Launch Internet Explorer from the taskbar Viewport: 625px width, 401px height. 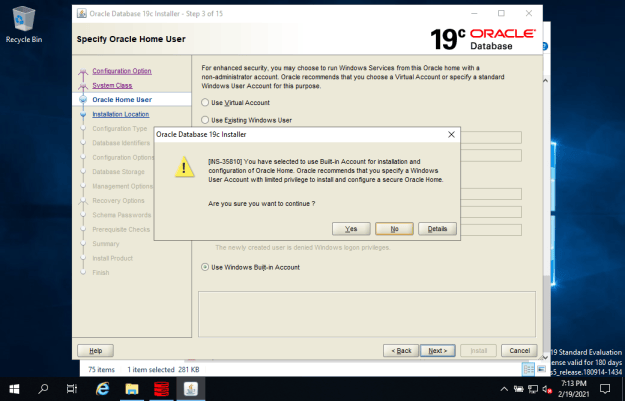102,389
